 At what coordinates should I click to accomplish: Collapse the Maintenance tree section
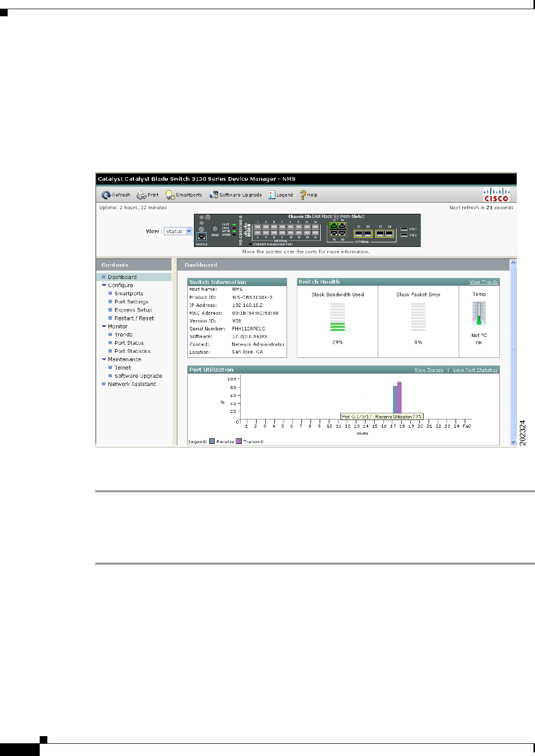(104, 359)
